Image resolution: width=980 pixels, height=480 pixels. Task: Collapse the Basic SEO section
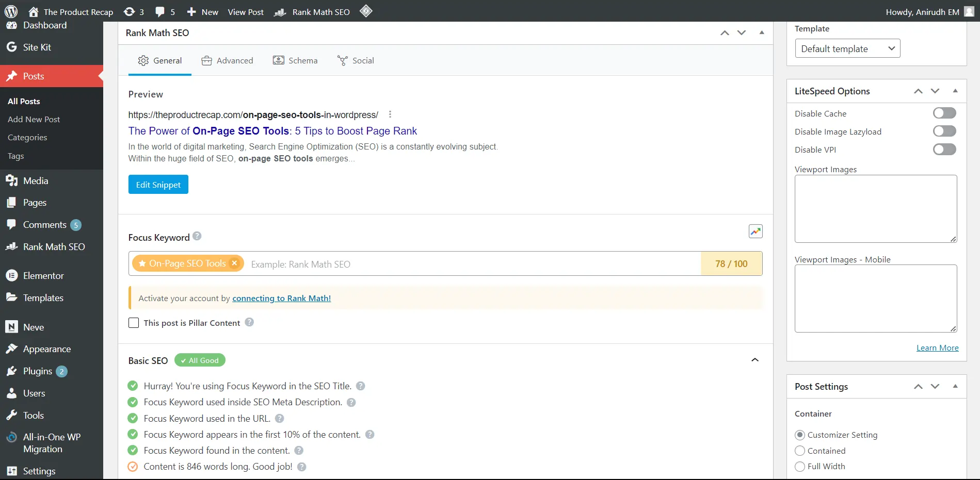(755, 360)
